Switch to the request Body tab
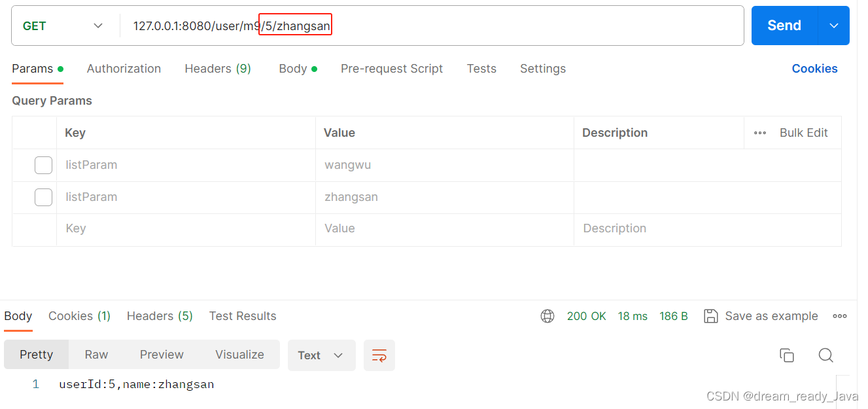Viewport: 868px width, 409px height. click(x=298, y=69)
